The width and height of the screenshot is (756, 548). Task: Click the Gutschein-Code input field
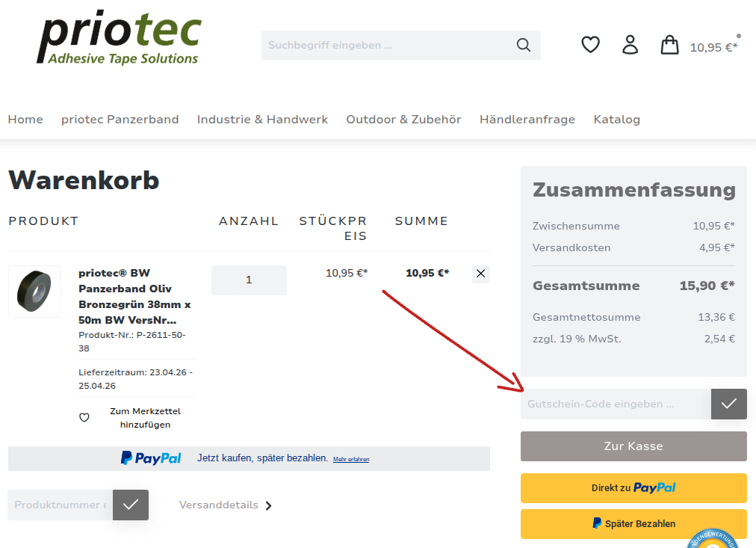click(616, 404)
